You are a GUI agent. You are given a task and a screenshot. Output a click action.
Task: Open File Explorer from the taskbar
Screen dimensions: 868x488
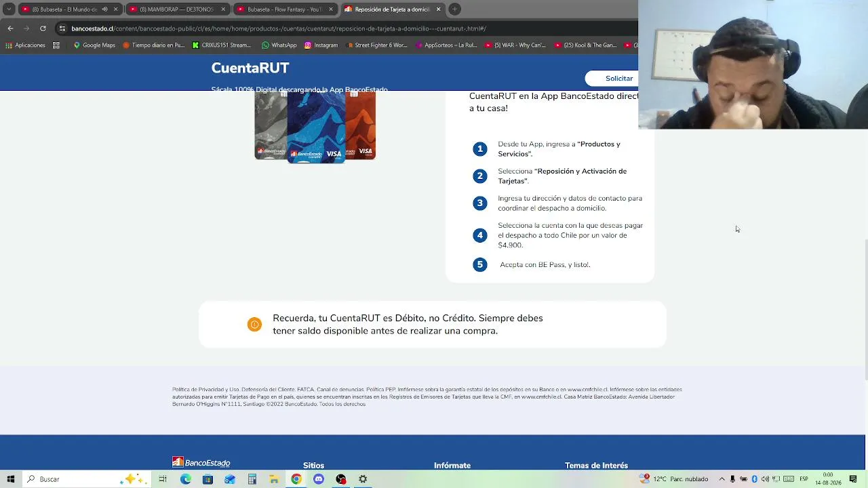click(274, 479)
